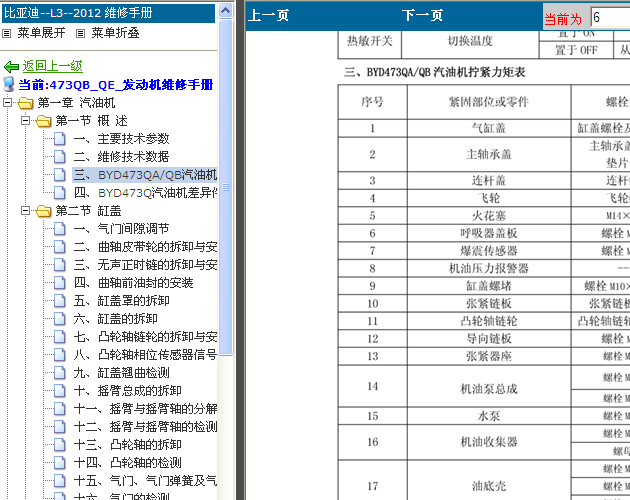Click the page icon for 十四、凸轮轴的检测
Screen dimensions: 630x500
[x=60, y=463]
